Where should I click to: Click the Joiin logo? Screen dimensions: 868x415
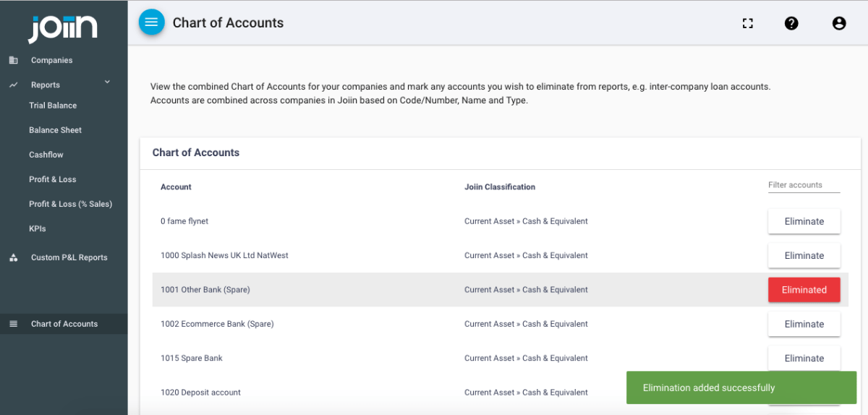coord(63,28)
